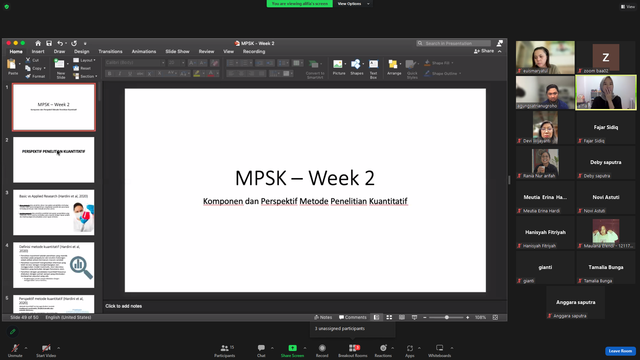The image size is (640, 360).
Task: Click the zoom out minus button
Action: coord(425,317)
